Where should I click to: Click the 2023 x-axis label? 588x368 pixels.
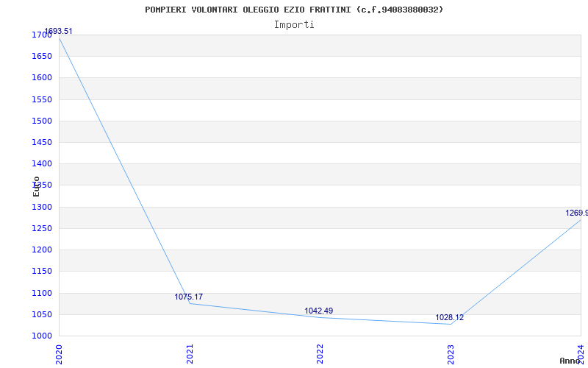pos(451,354)
